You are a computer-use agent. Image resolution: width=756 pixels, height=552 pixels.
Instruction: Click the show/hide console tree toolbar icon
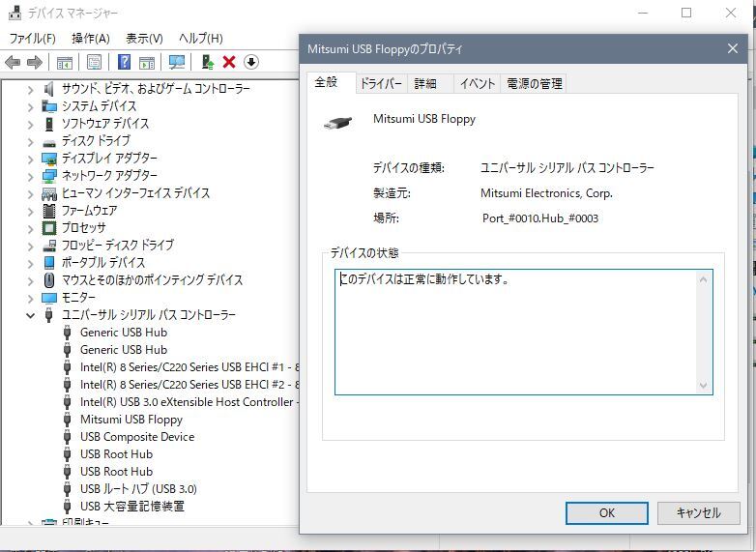tap(65, 62)
